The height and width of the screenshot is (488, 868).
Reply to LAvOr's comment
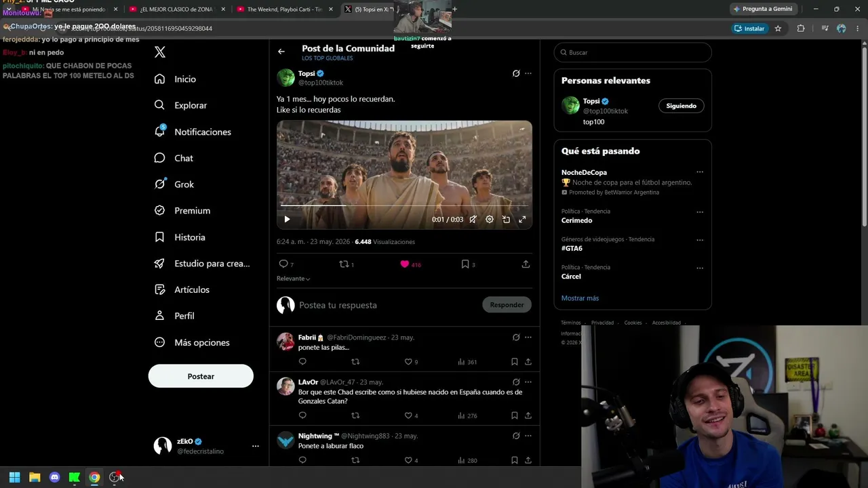[x=302, y=415]
